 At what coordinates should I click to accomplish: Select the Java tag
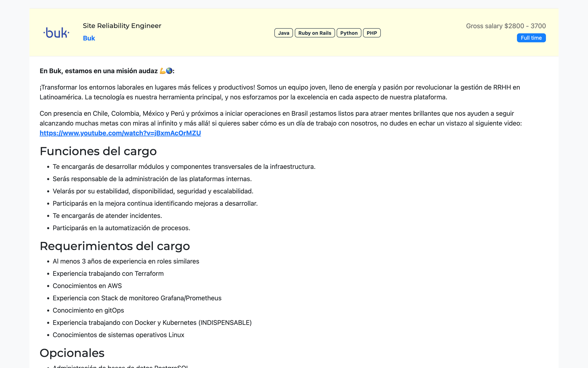[284, 33]
